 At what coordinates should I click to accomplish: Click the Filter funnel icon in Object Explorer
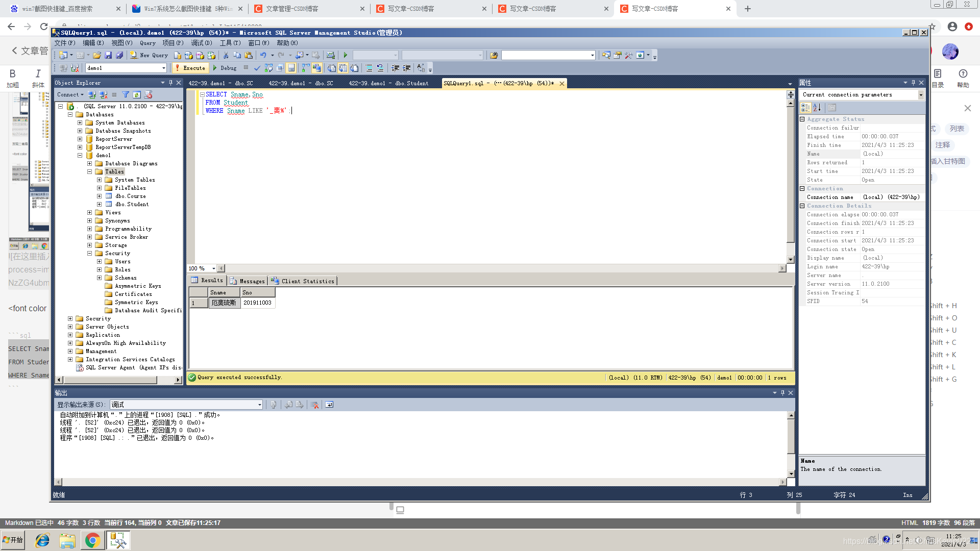(x=126, y=95)
